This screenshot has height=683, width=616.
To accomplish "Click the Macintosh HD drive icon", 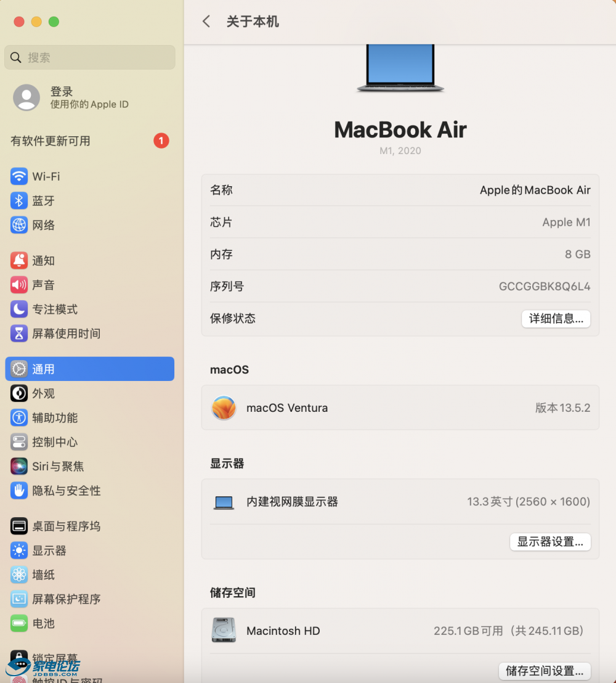I will 224,630.
